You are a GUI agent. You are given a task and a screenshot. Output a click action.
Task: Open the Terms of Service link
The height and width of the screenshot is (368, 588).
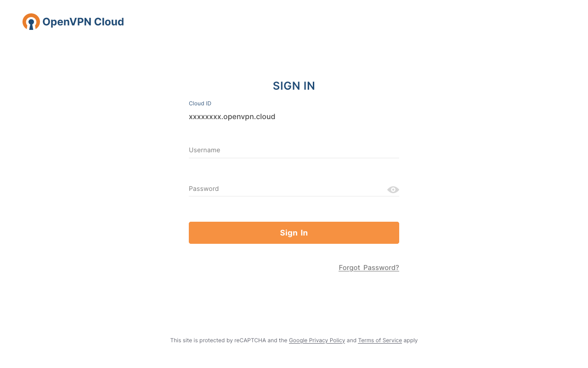(379, 340)
